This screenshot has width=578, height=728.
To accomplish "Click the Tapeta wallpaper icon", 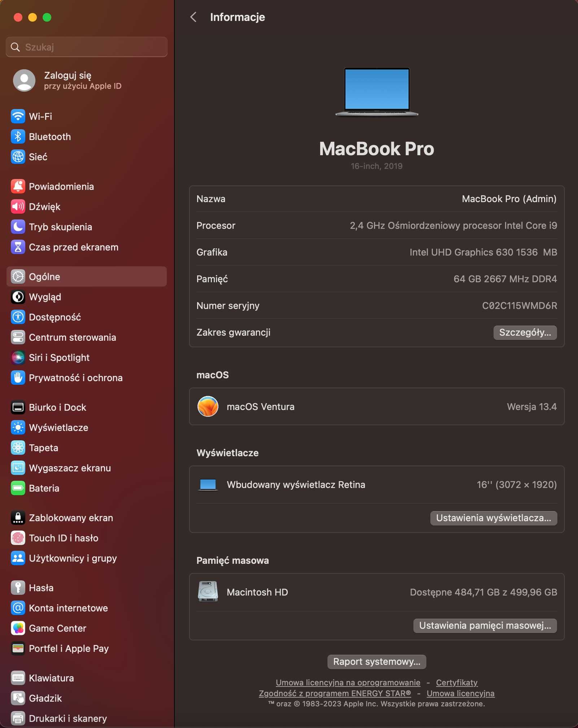I will 18,448.
